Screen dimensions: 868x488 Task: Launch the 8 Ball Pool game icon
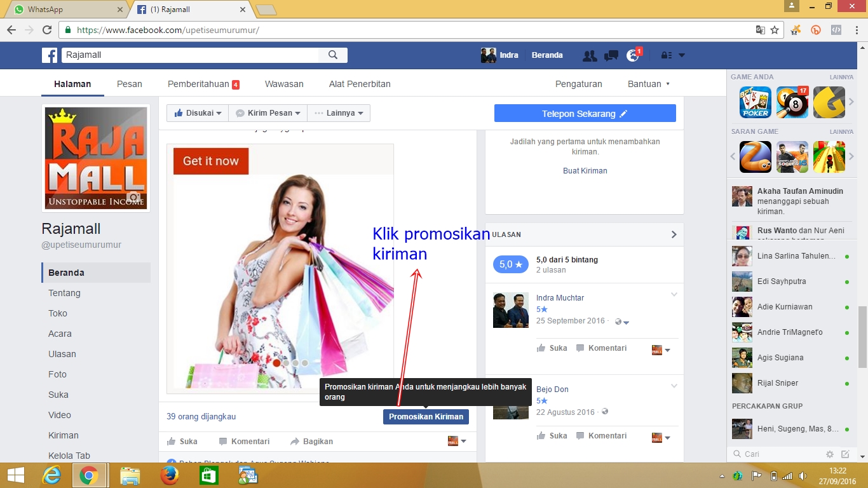792,102
